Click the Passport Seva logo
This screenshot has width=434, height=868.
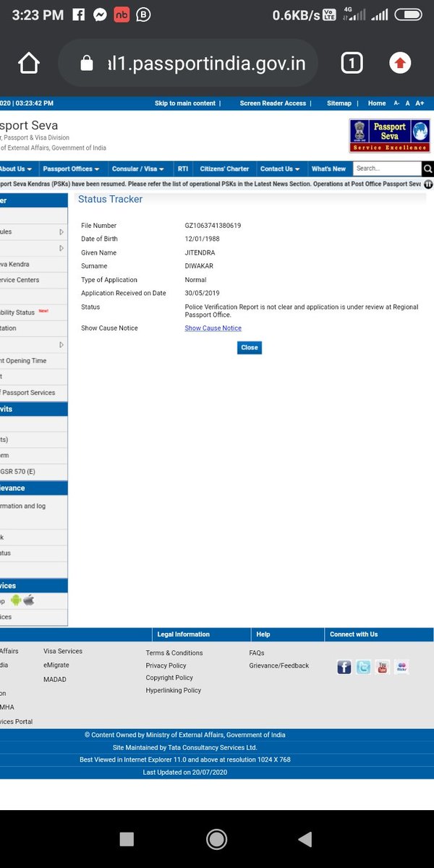pyautogui.click(x=390, y=136)
